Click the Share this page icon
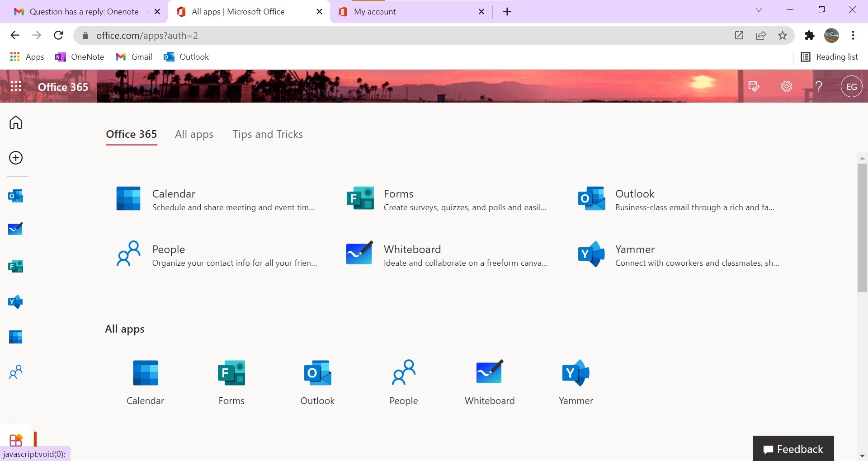Viewport: 868px width, 461px height. [761, 35]
